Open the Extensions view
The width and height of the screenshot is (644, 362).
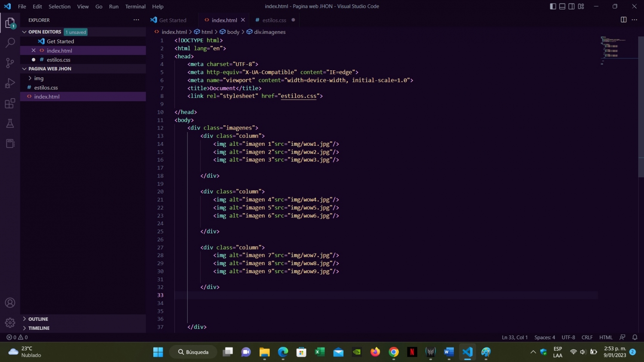(x=9, y=103)
